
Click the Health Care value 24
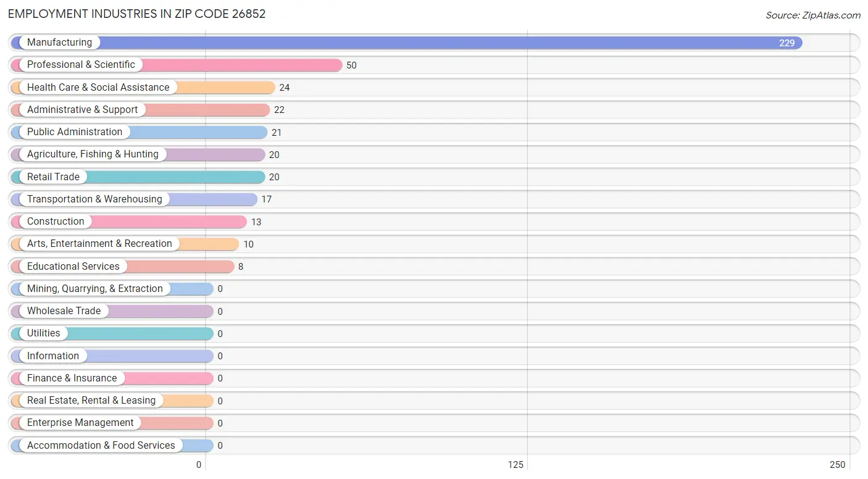(285, 88)
